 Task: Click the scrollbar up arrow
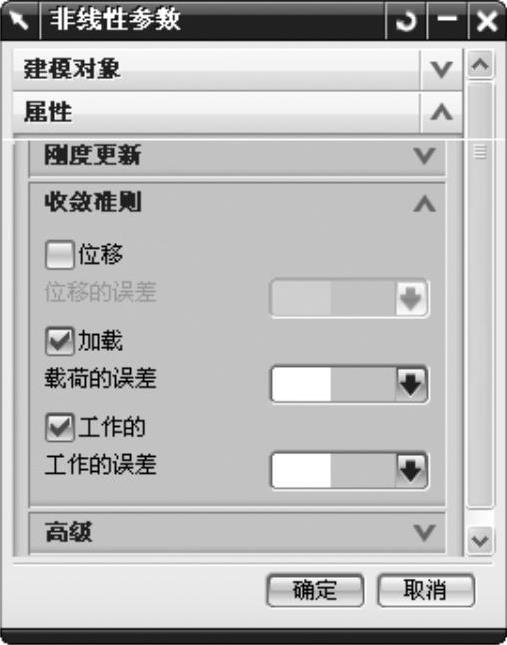(480, 65)
